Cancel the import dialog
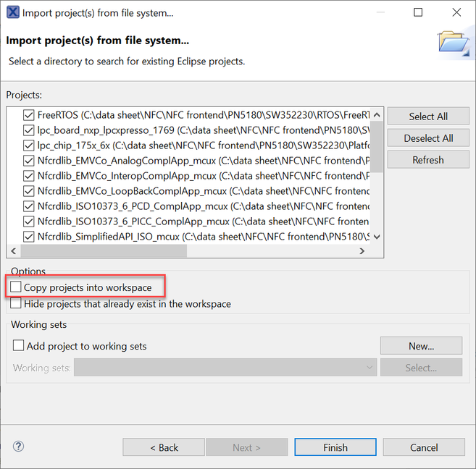This screenshot has width=476, height=469. point(423,447)
